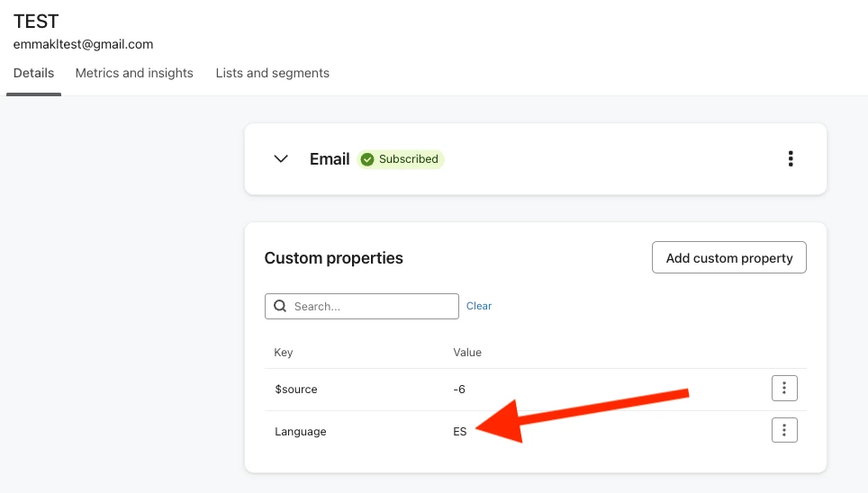Clear the custom properties search

tap(479, 306)
